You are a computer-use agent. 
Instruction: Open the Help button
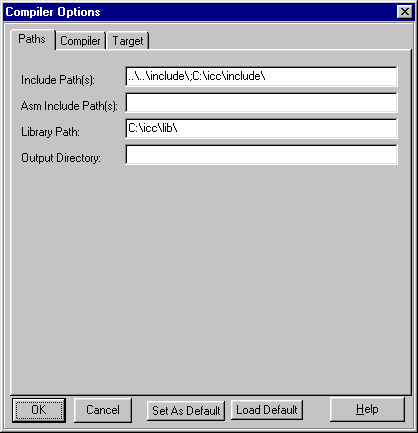tap(367, 409)
